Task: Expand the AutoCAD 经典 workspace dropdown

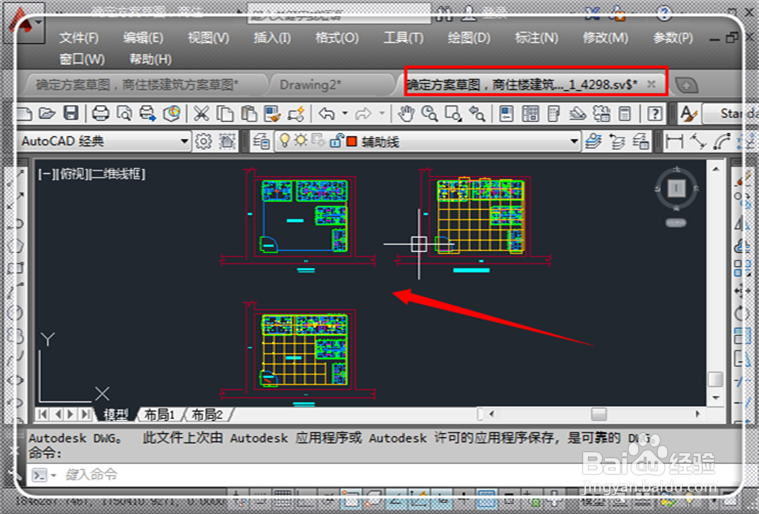Action: point(184,141)
